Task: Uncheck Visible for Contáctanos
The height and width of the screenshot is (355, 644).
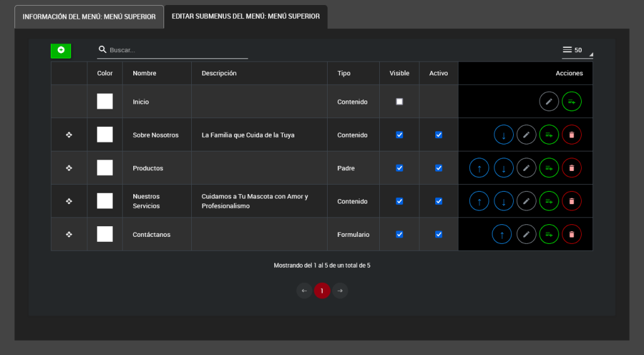Action: (399, 234)
